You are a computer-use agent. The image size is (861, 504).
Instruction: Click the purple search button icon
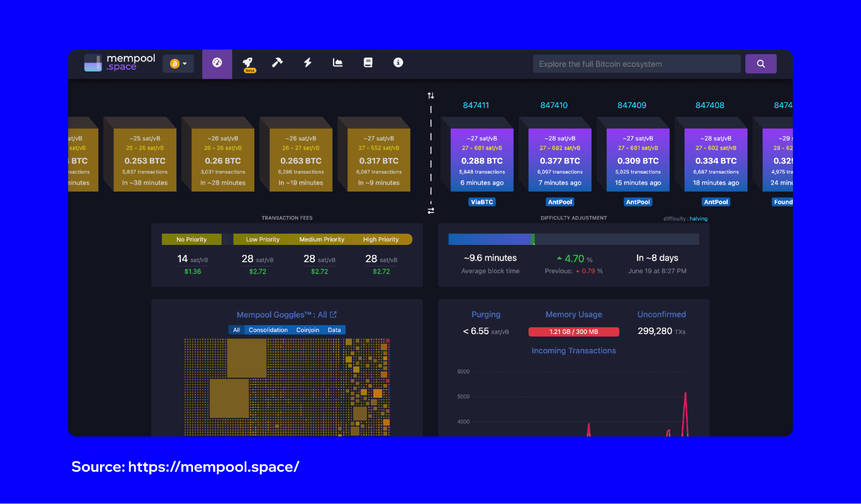click(x=761, y=64)
